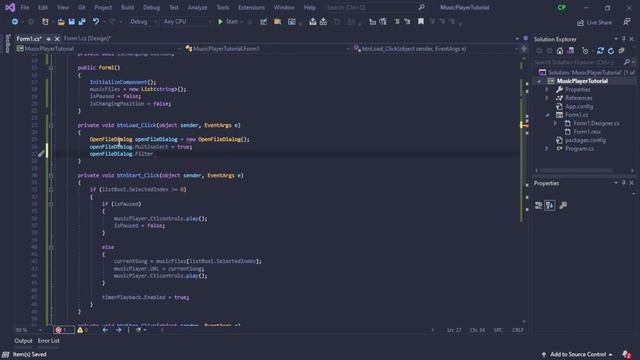The height and width of the screenshot is (360, 640).
Task: Click the Search Solution Explorer input field
Action: pyautogui.click(x=578, y=62)
